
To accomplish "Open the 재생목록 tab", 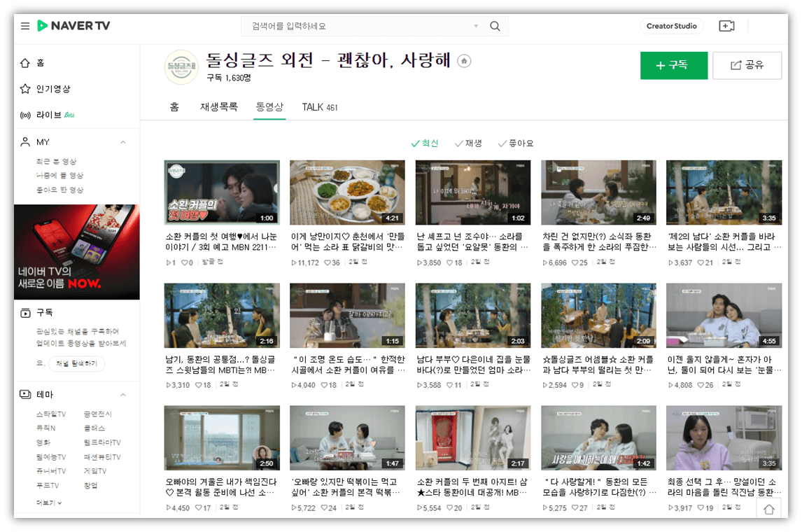I will click(219, 108).
